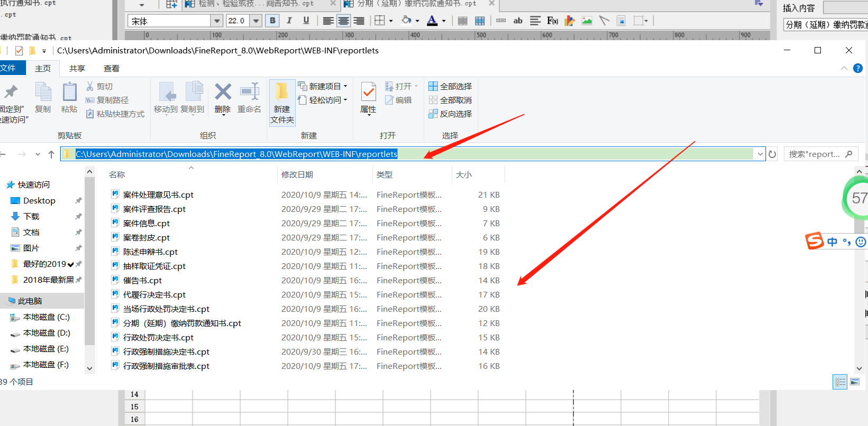Close the 分期（延期）缴纳罚款通知书.cpt tab

point(491,3)
